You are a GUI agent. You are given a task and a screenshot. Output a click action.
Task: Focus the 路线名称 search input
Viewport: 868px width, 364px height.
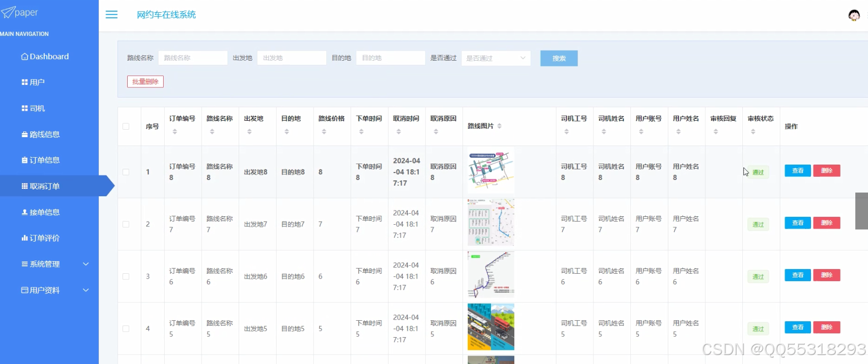click(x=193, y=58)
